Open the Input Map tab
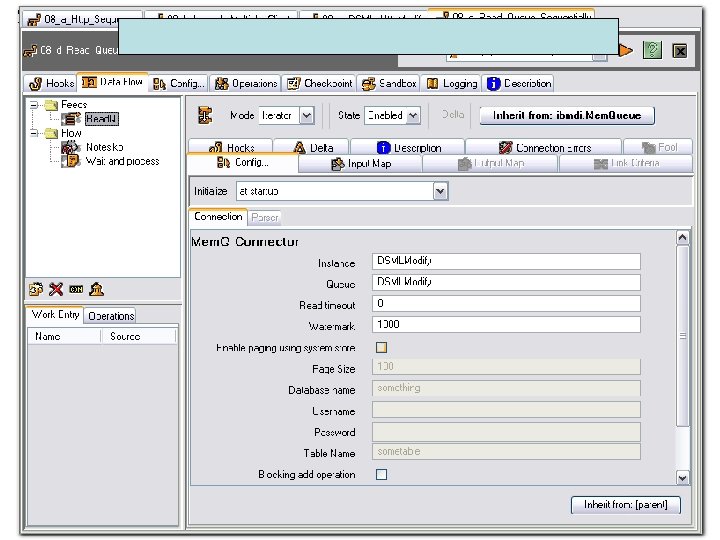This screenshot has height=540, width=720. [360, 163]
